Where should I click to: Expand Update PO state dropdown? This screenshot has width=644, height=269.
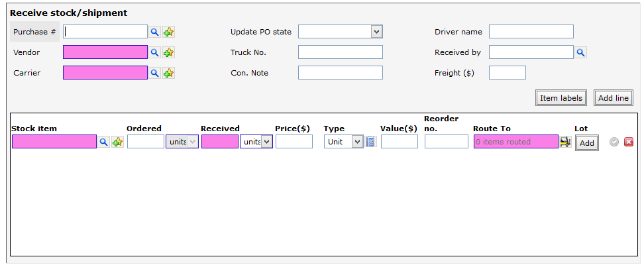coord(341,32)
